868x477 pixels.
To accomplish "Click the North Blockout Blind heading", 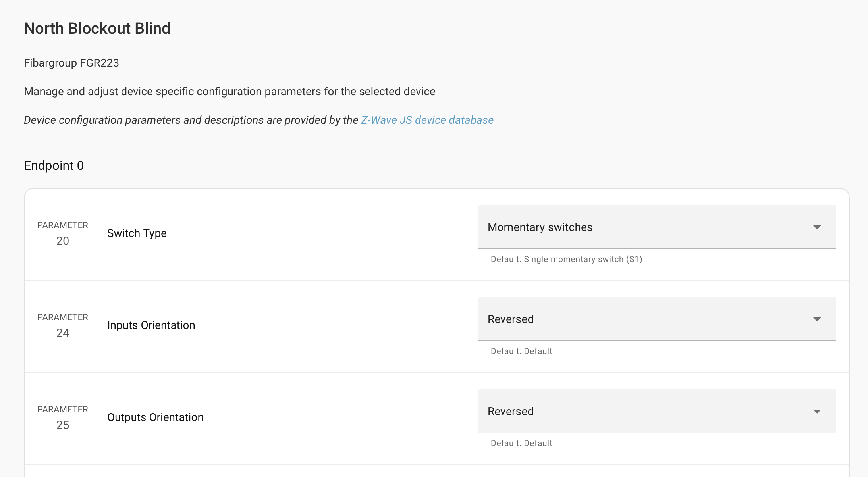I will coord(97,28).
